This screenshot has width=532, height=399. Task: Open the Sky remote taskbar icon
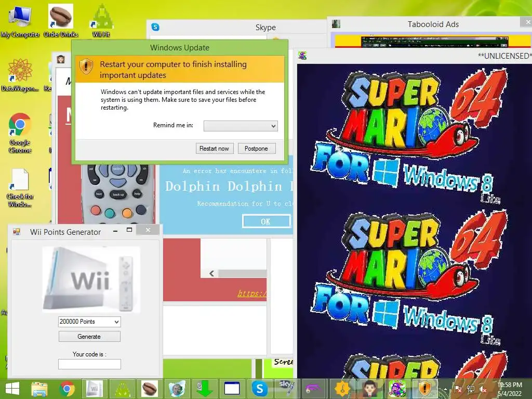[x=287, y=389]
